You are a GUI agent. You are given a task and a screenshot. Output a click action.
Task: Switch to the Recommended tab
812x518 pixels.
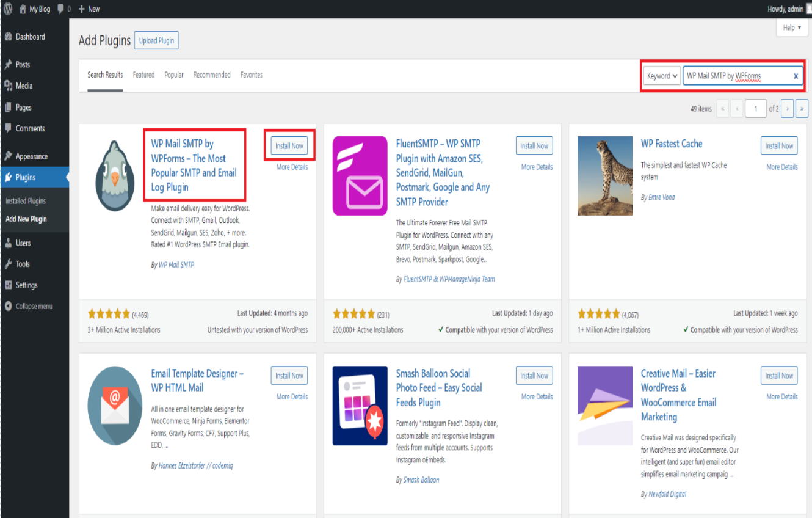pos(212,75)
